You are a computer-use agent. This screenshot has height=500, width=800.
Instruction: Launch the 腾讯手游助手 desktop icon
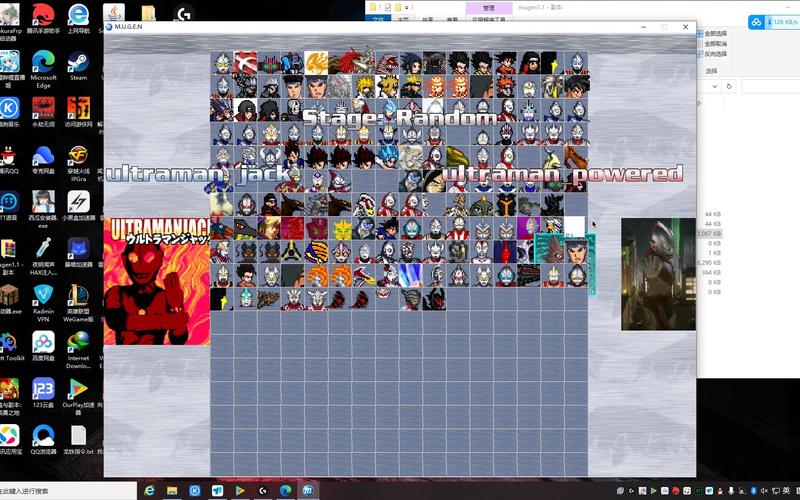click(x=43, y=19)
